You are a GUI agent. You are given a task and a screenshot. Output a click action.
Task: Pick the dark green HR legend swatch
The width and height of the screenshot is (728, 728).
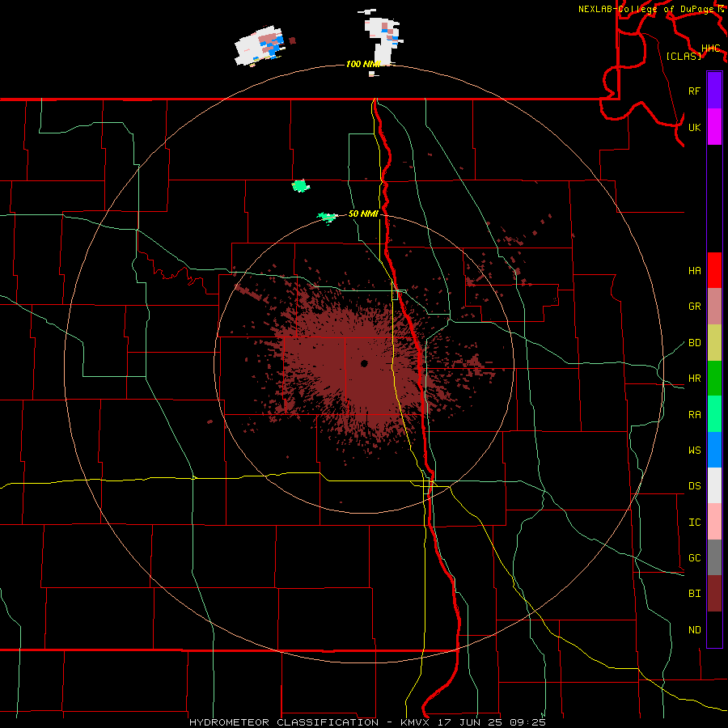click(714, 378)
